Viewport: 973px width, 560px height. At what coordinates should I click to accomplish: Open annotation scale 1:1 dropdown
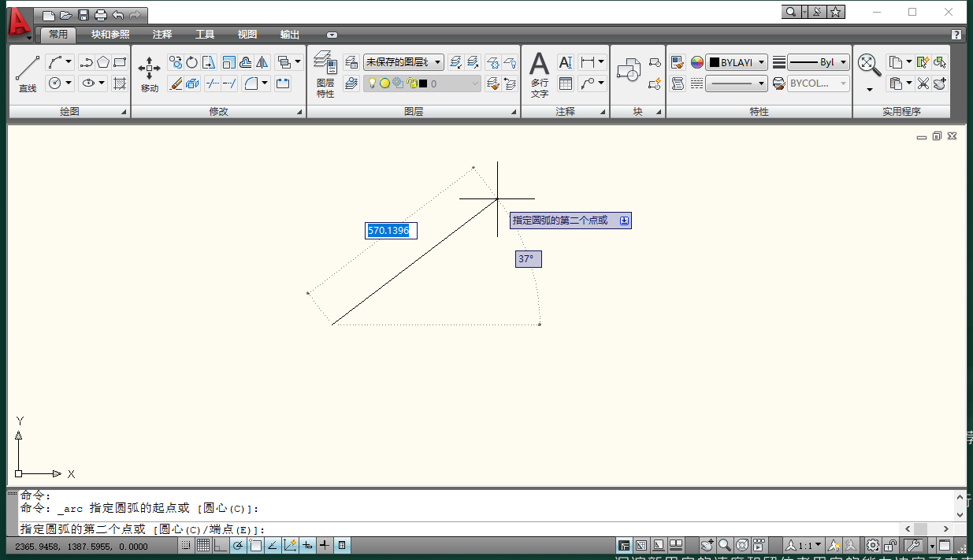pos(804,545)
